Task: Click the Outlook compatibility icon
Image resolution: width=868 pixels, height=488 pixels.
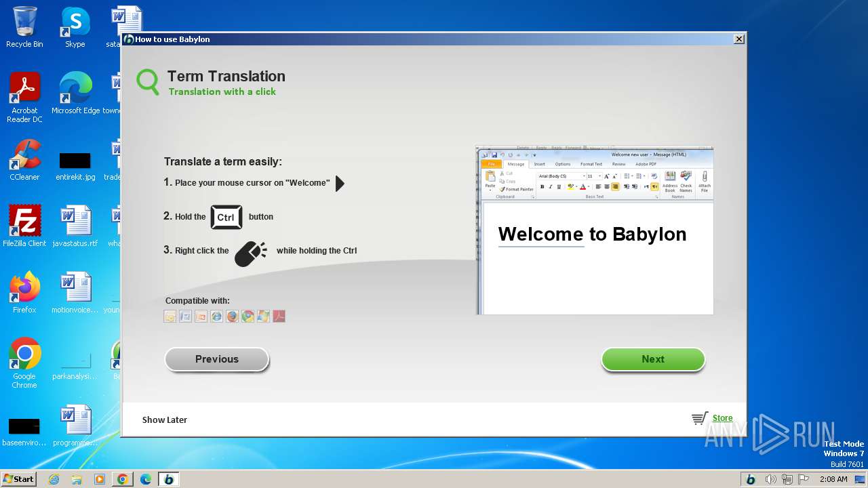Action: click(x=170, y=317)
